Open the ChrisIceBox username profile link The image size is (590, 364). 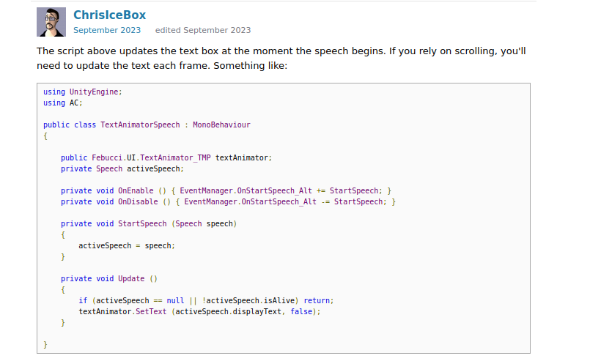(109, 15)
